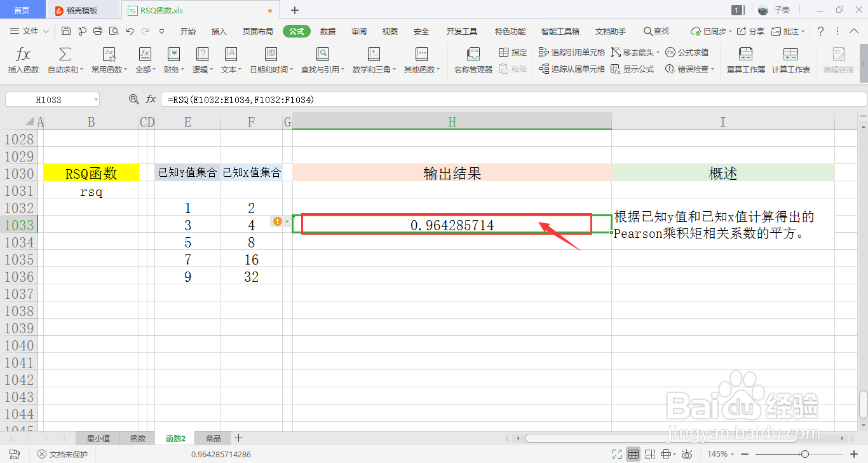Switch to fullscreen view from status bar
This screenshot has width=868, height=463.
point(616,454)
